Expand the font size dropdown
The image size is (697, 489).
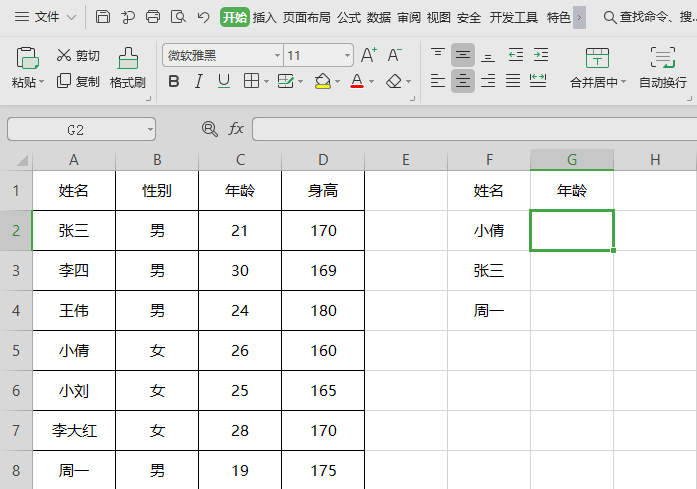(347, 55)
